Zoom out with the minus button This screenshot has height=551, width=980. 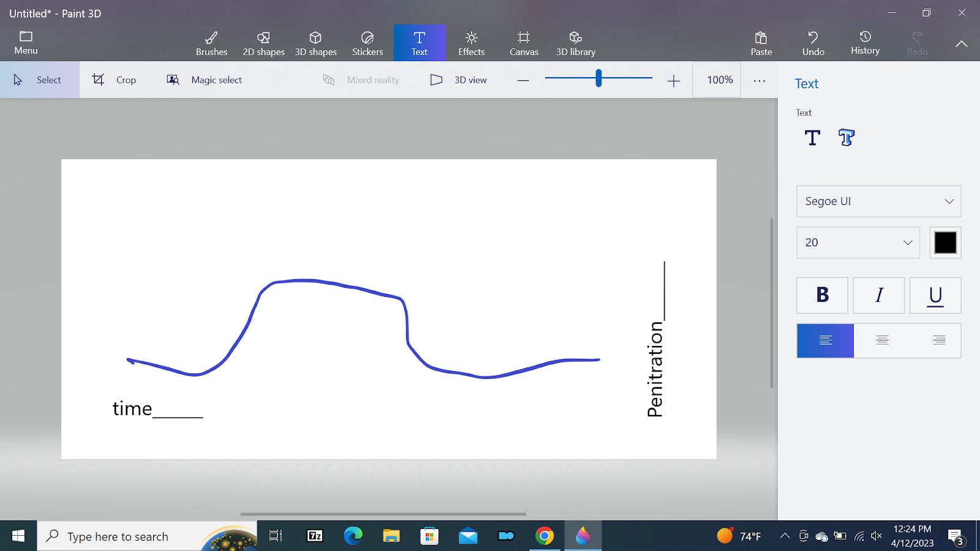click(x=523, y=80)
